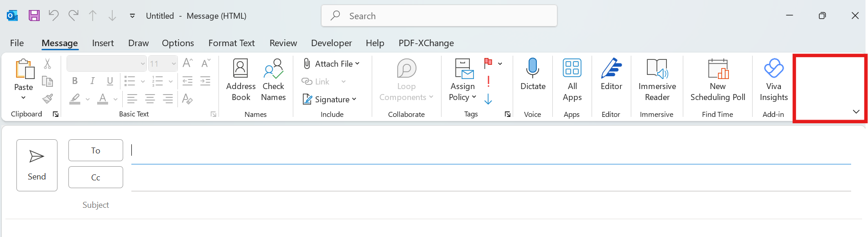This screenshot has height=237, width=868.
Task: Click into the Search box
Action: 439,16
